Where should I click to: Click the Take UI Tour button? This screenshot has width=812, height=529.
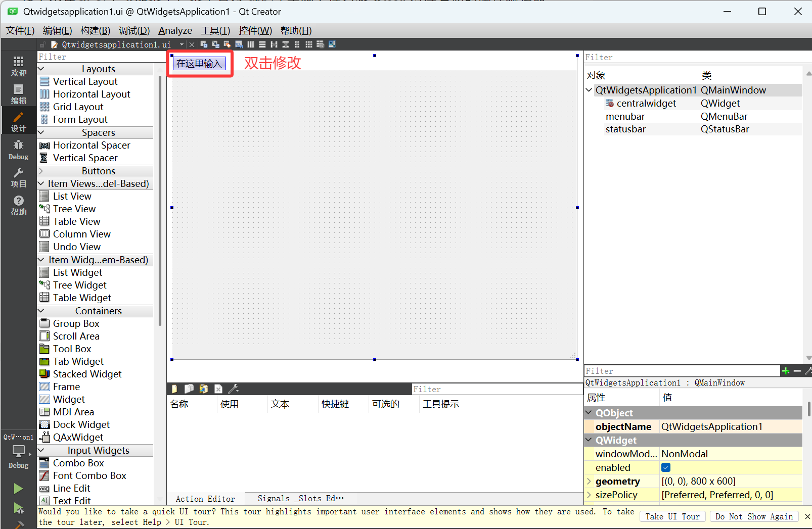pyautogui.click(x=672, y=516)
